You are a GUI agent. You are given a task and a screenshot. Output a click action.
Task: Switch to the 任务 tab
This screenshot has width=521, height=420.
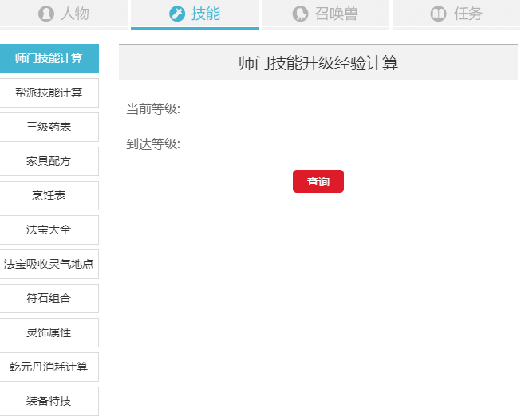(x=456, y=14)
